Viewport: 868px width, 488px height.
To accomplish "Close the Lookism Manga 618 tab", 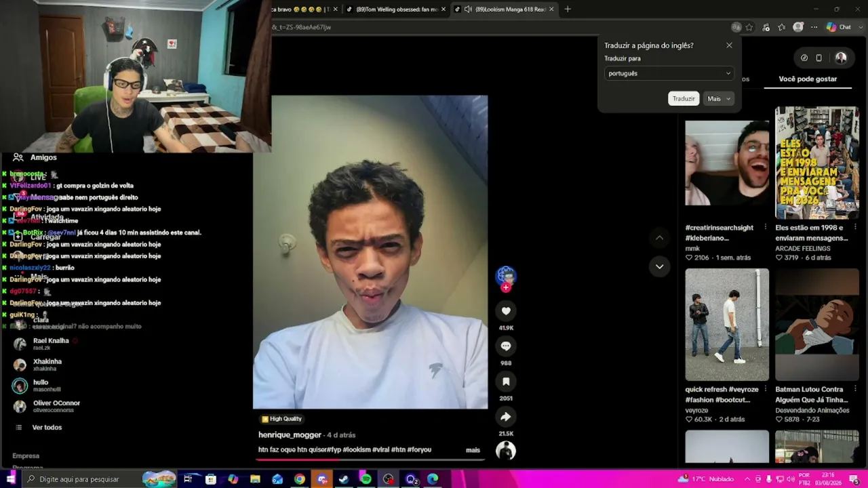I will (x=551, y=9).
